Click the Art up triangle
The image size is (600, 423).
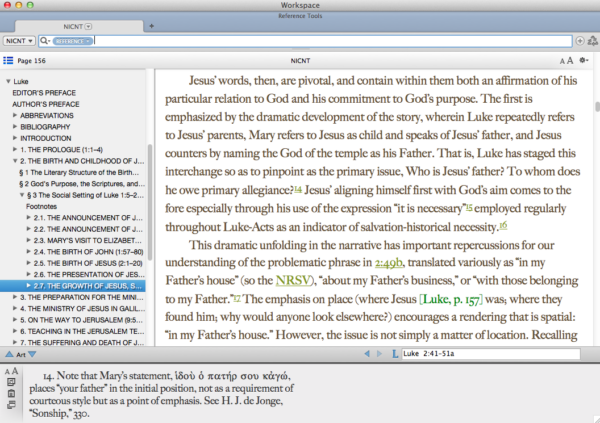(9, 354)
